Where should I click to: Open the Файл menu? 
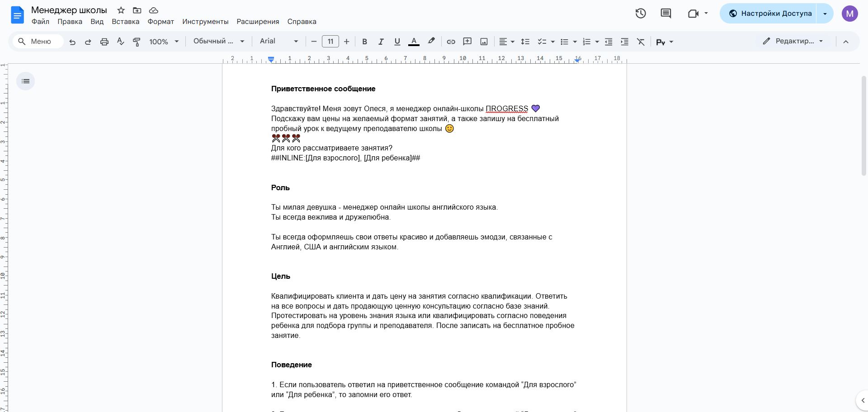tap(40, 22)
